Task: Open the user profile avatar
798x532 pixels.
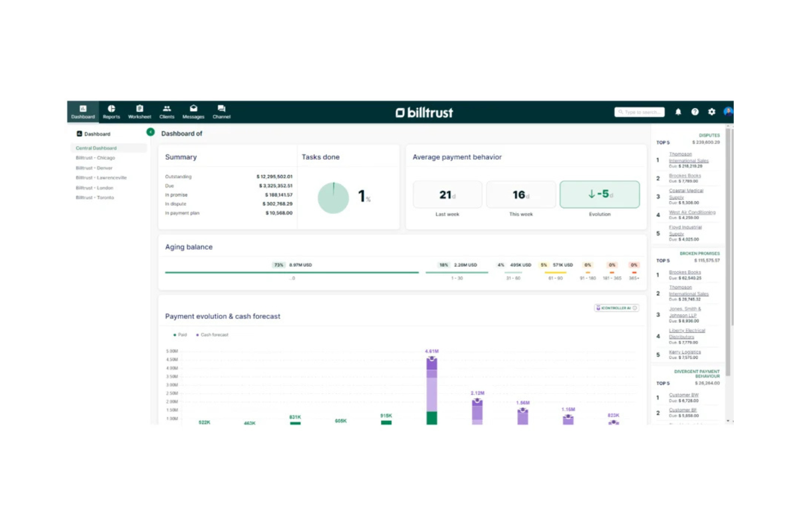Action: tap(728, 112)
